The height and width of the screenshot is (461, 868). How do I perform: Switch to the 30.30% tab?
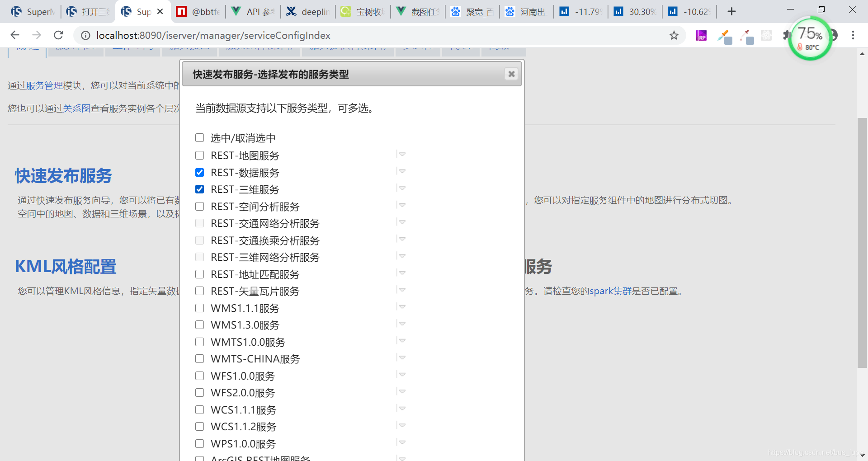tap(635, 12)
